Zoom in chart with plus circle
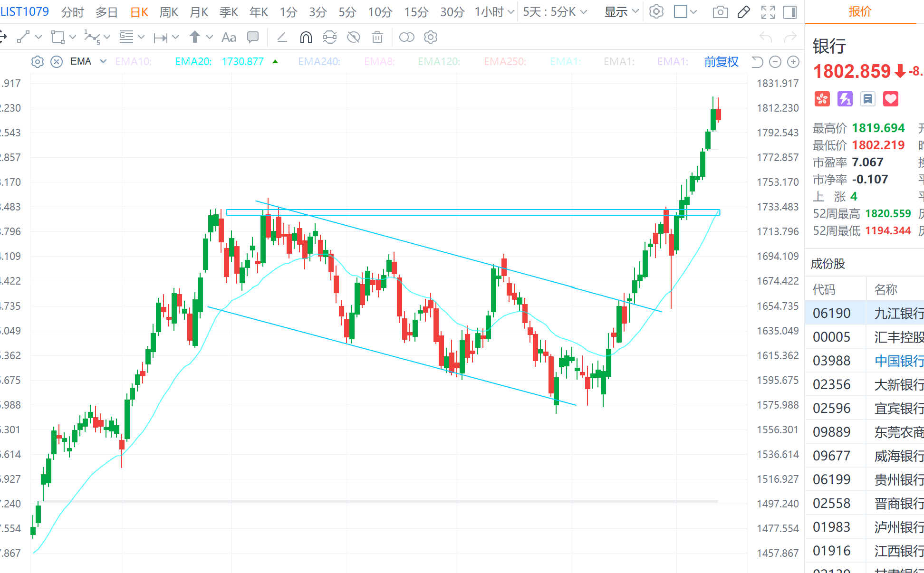Viewport: 924px width, 573px height. click(x=793, y=62)
